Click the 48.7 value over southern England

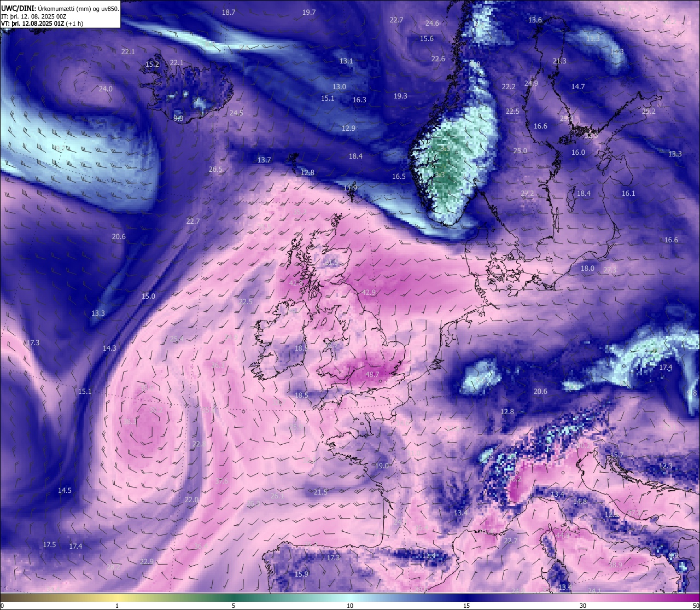[372, 374]
